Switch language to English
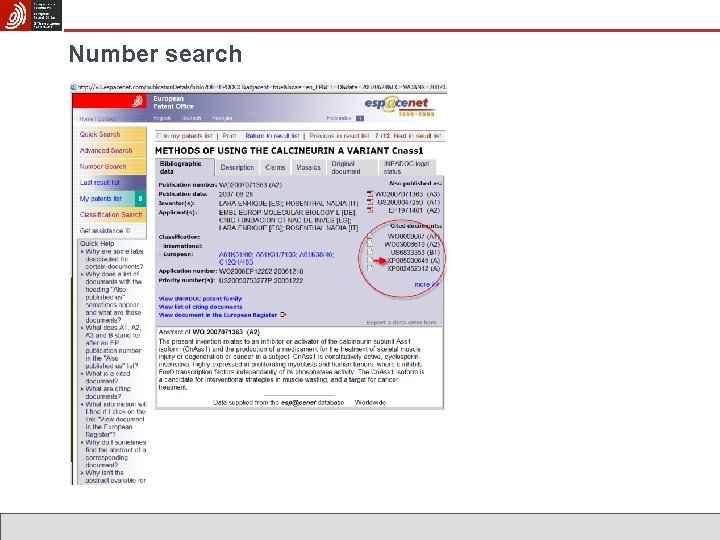720x540 pixels. [162, 118]
